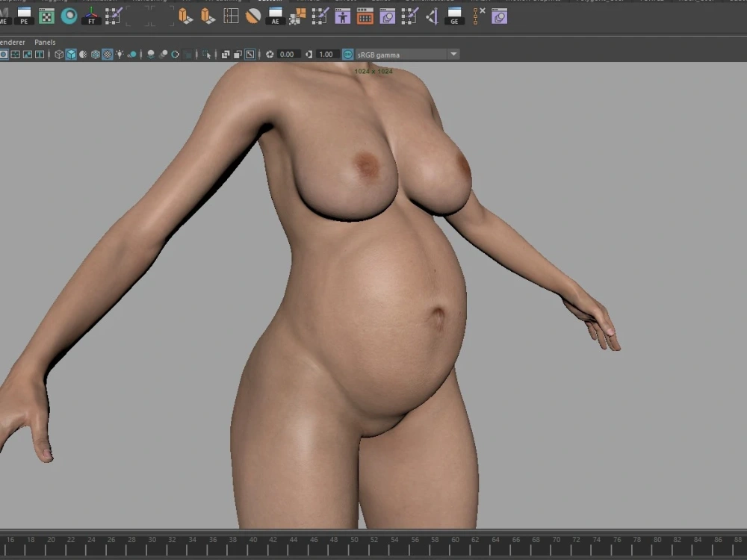Click the purple mirror joint shelf icon
The image size is (747, 560).
pos(432,16)
